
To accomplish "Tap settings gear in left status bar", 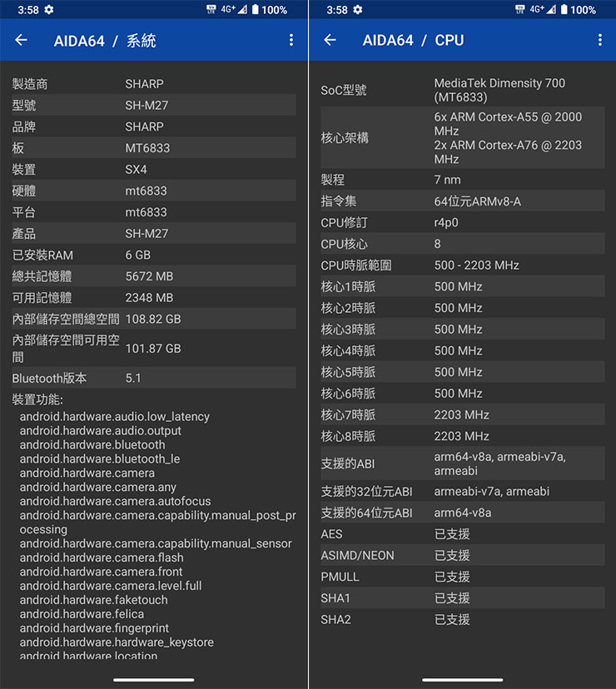I will pos(49,10).
